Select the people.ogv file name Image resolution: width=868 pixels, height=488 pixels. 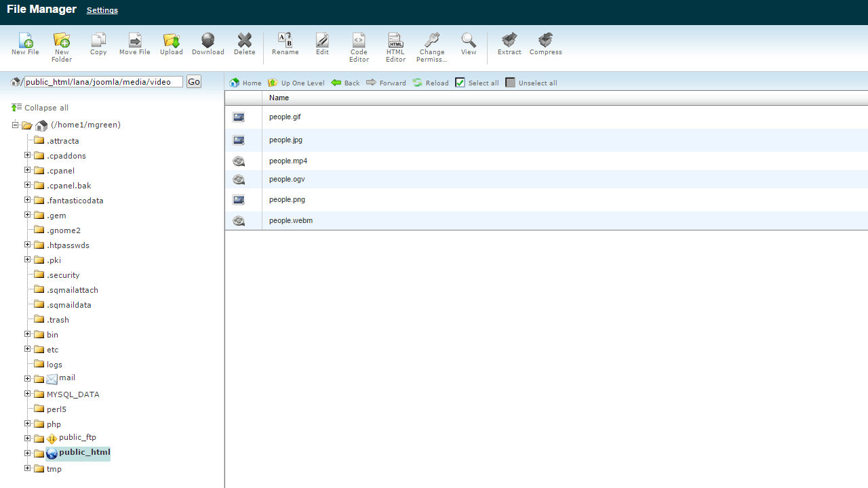(287, 180)
